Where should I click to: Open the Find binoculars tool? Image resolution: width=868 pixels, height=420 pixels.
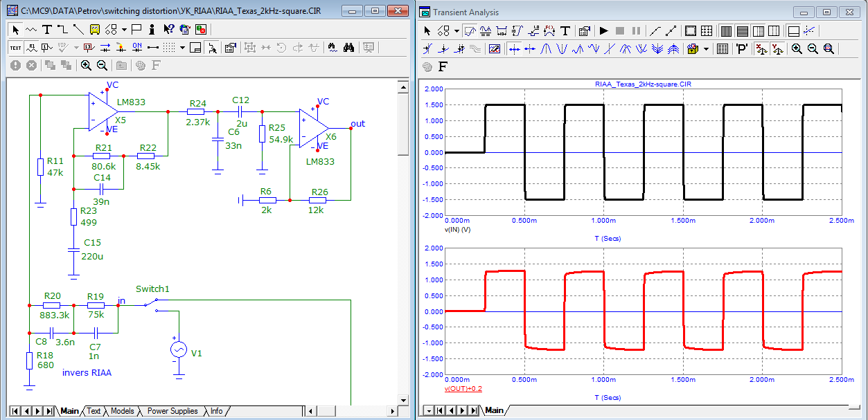coord(350,48)
